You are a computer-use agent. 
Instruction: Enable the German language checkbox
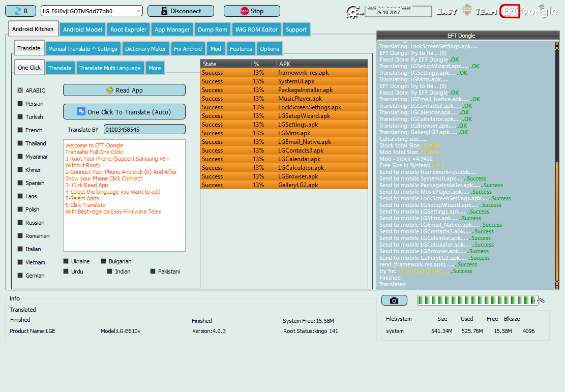20,276
